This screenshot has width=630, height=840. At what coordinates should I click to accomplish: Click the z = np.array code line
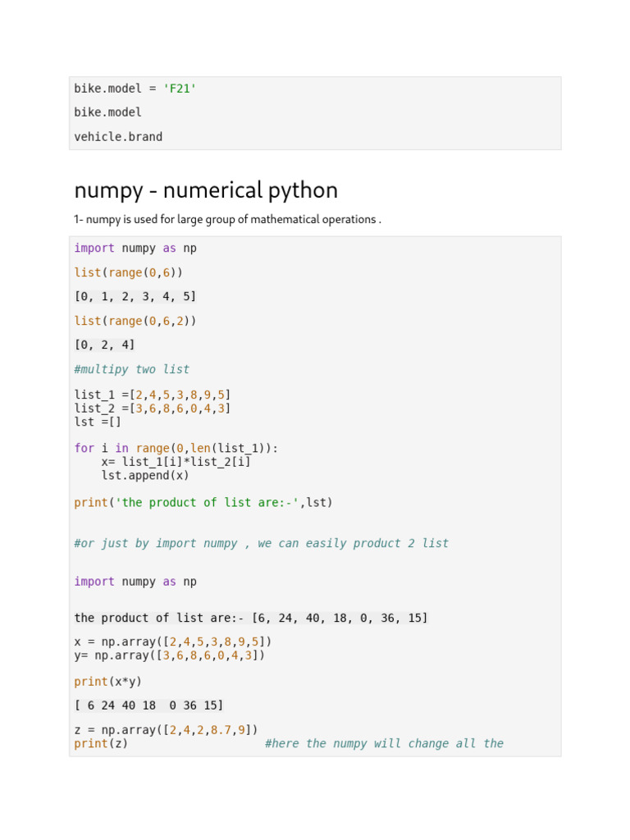coord(166,730)
